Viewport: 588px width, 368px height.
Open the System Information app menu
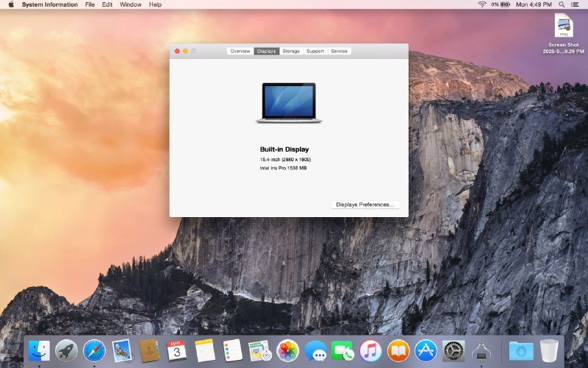(x=49, y=4)
